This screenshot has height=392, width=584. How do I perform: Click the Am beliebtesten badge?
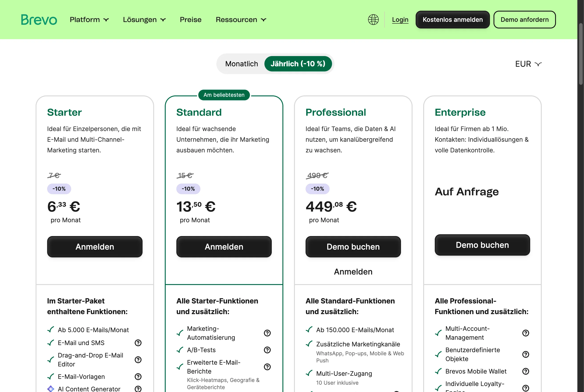tap(224, 95)
